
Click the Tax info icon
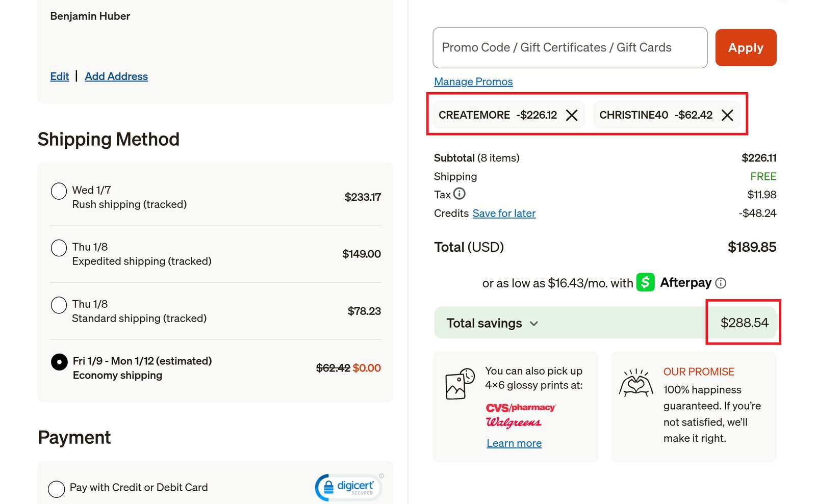click(460, 194)
